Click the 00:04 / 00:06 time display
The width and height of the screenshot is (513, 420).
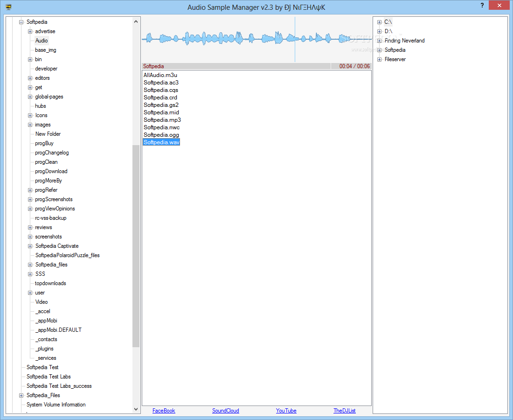click(354, 66)
